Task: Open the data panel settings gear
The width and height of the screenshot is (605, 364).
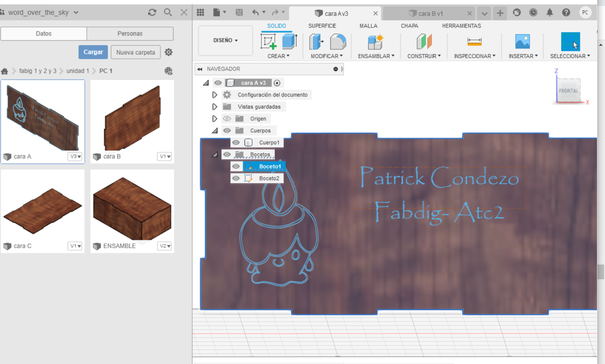Action: (x=169, y=52)
